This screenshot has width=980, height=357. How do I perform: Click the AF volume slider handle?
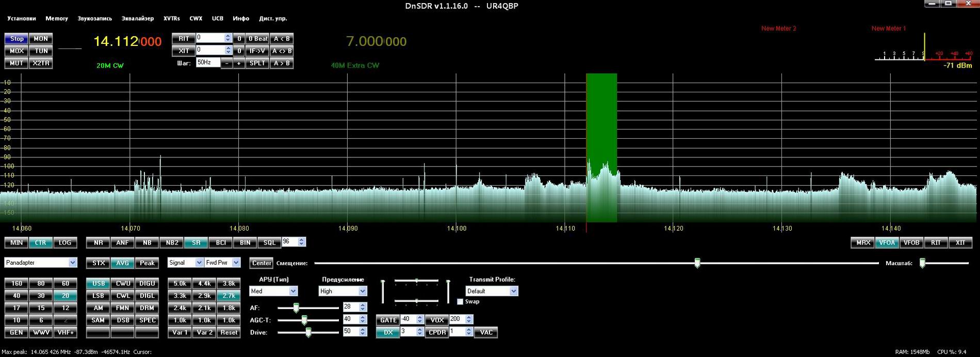click(296, 308)
